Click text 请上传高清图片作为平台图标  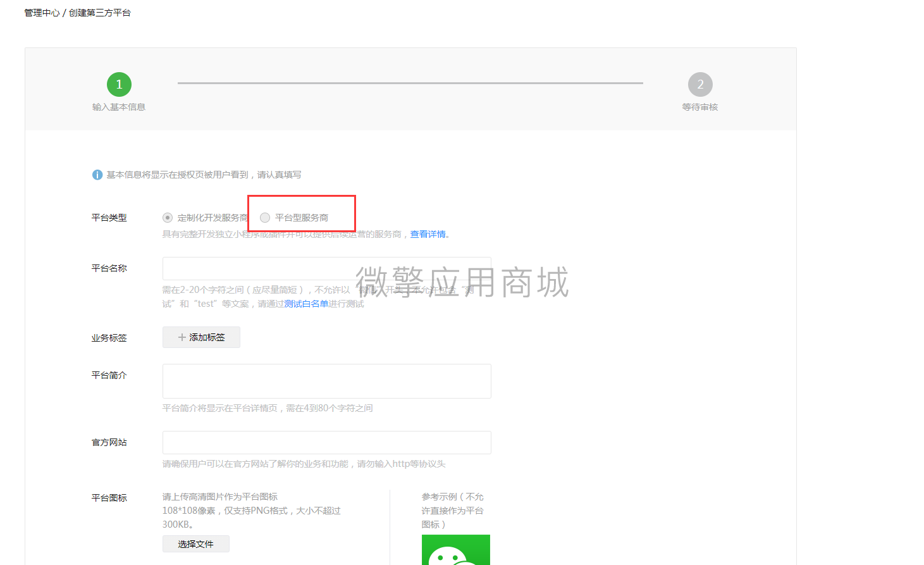tap(220, 497)
